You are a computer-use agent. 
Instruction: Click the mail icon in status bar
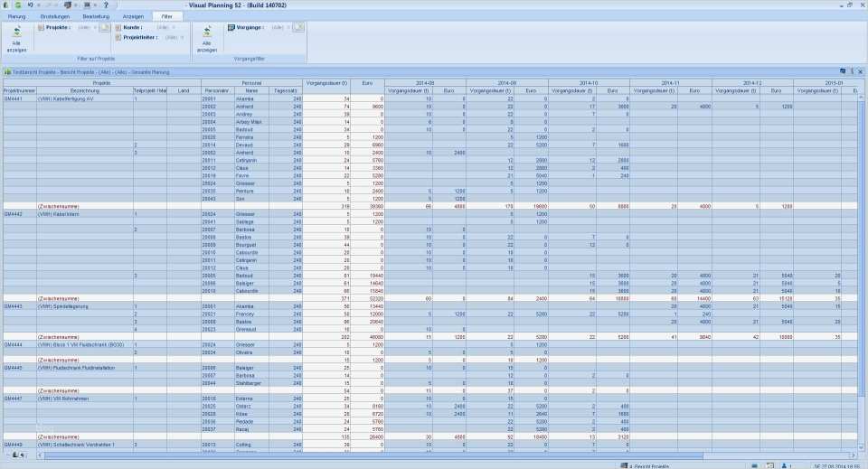tap(770, 465)
